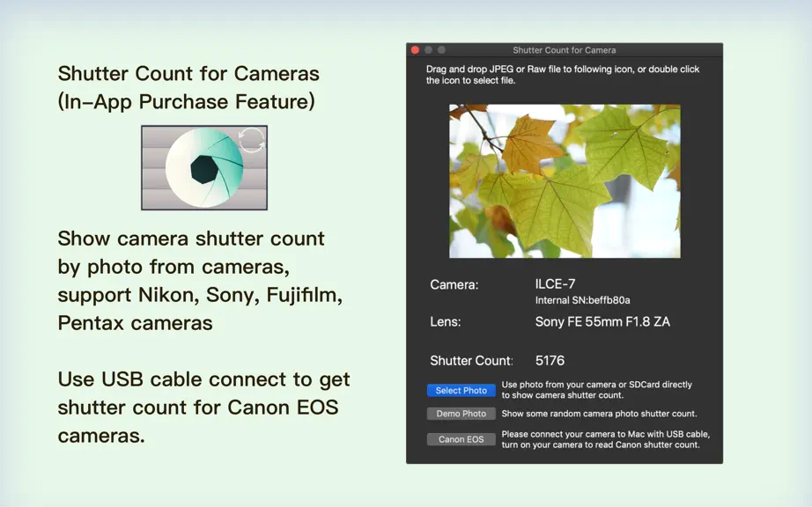Close the Shutter Count for Camera window
Viewport: 812px width, 507px height.
pos(415,50)
